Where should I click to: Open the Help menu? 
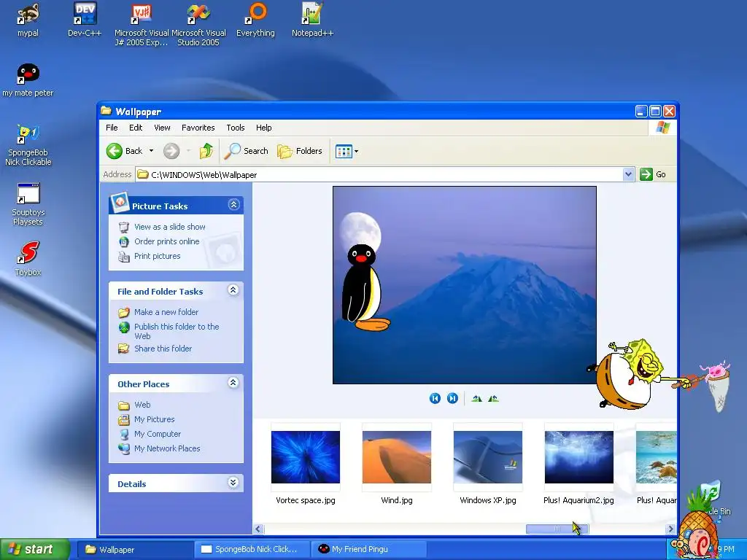coord(263,128)
